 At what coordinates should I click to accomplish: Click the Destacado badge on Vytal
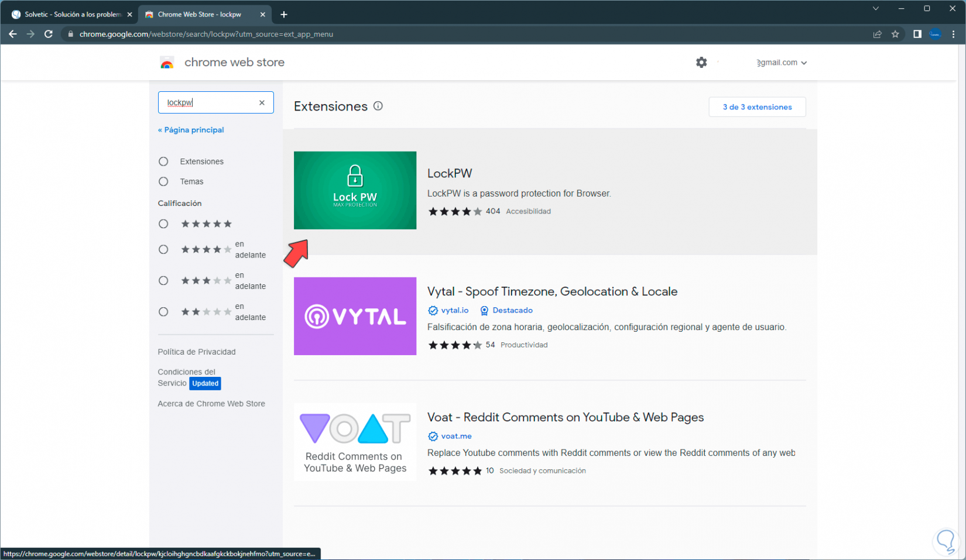coord(506,310)
